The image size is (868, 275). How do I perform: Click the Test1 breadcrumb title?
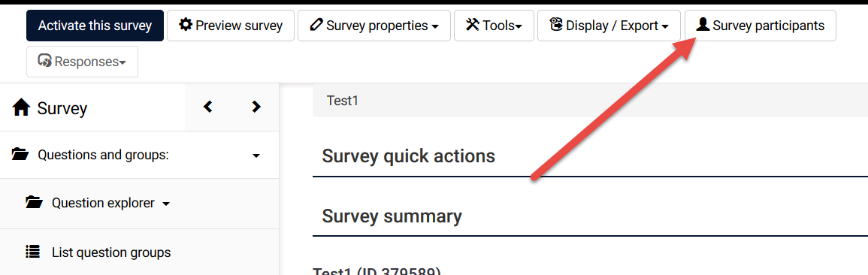[x=343, y=101]
